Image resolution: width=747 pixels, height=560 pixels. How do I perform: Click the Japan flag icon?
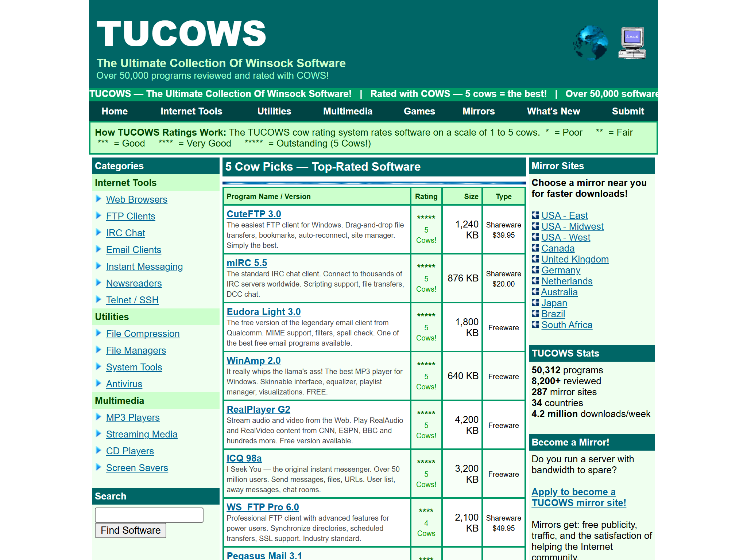point(535,303)
